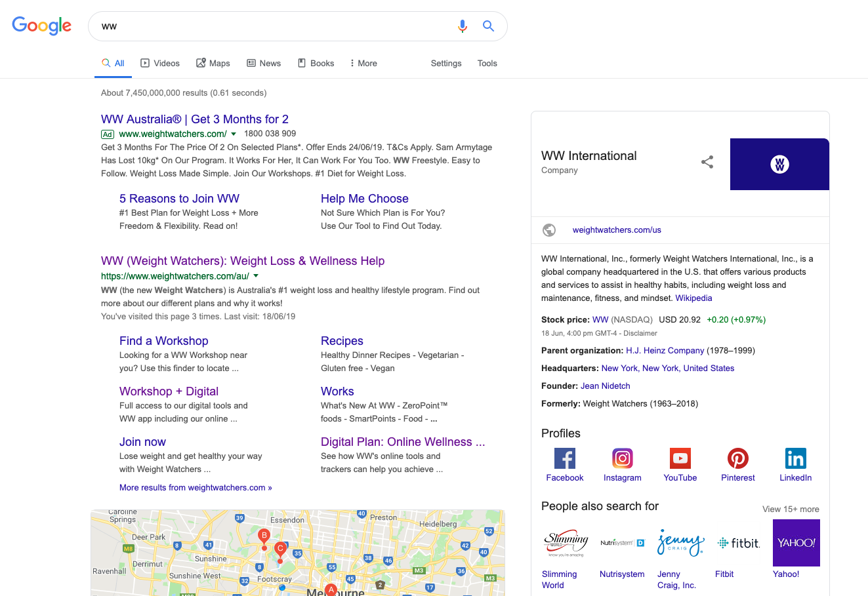Open the Facebook profile icon
The image size is (868, 596).
point(564,458)
